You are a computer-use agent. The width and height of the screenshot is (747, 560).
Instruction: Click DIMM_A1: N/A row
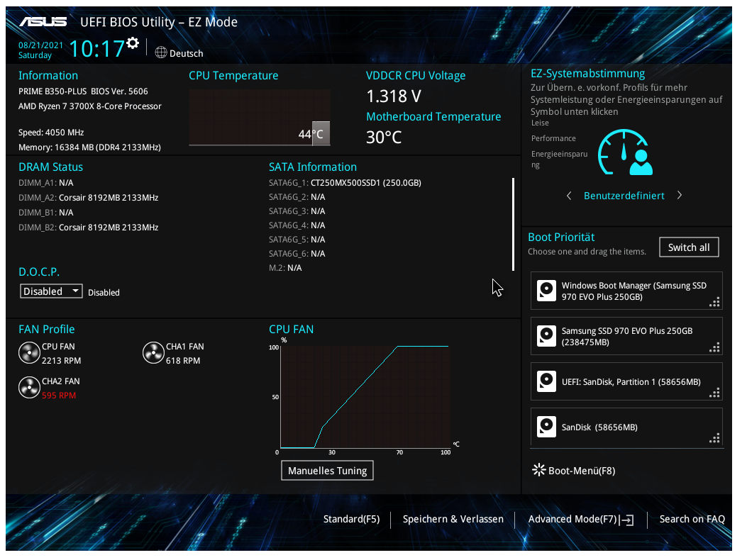pyautogui.click(x=45, y=183)
